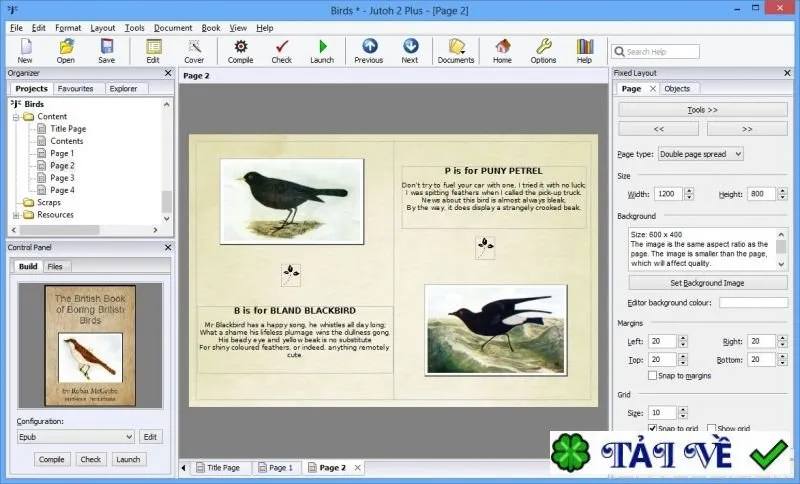Open the Documents toolbar icon
This screenshot has width=800, height=484.
click(456, 52)
